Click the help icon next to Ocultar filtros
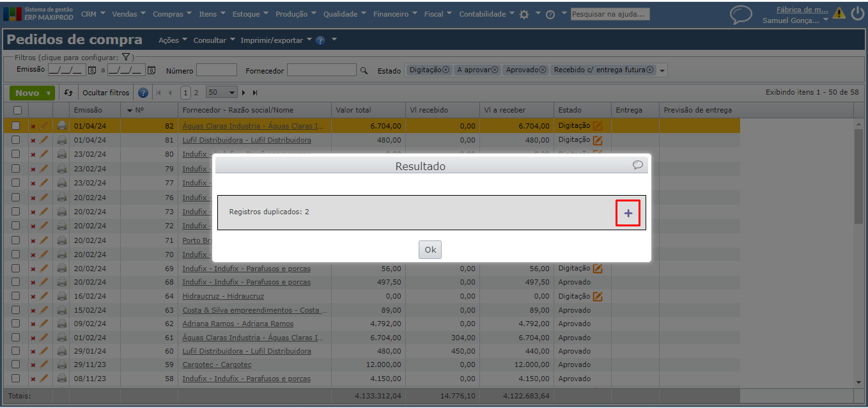 coord(143,93)
